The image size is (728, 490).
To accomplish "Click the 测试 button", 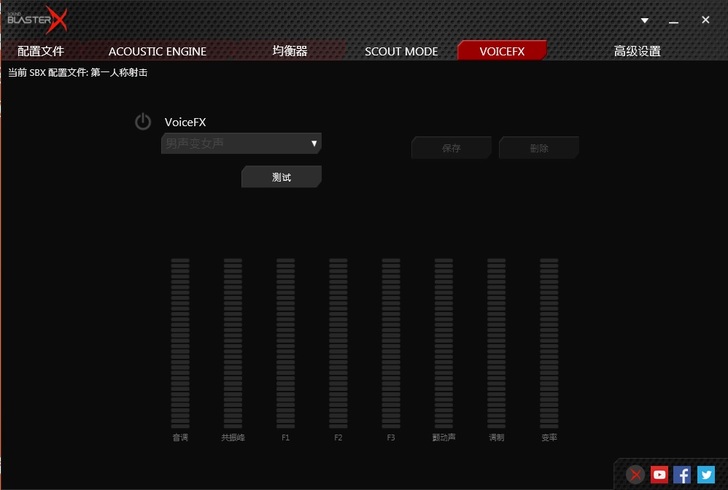I will 281,177.
